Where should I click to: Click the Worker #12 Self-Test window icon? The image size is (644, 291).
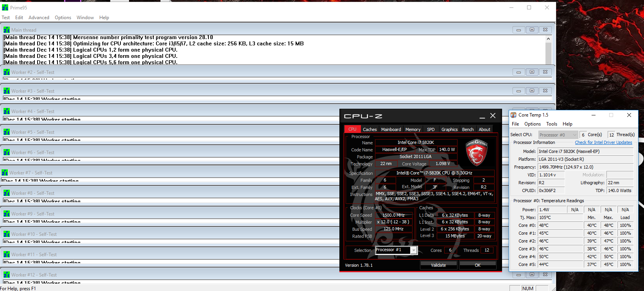(x=7, y=275)
